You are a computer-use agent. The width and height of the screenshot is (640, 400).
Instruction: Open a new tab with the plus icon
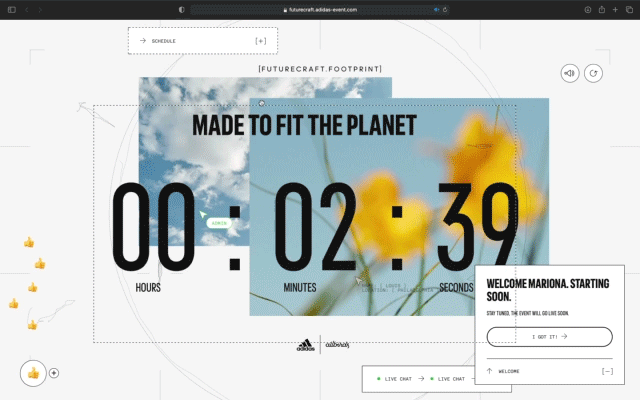(615, 10)
